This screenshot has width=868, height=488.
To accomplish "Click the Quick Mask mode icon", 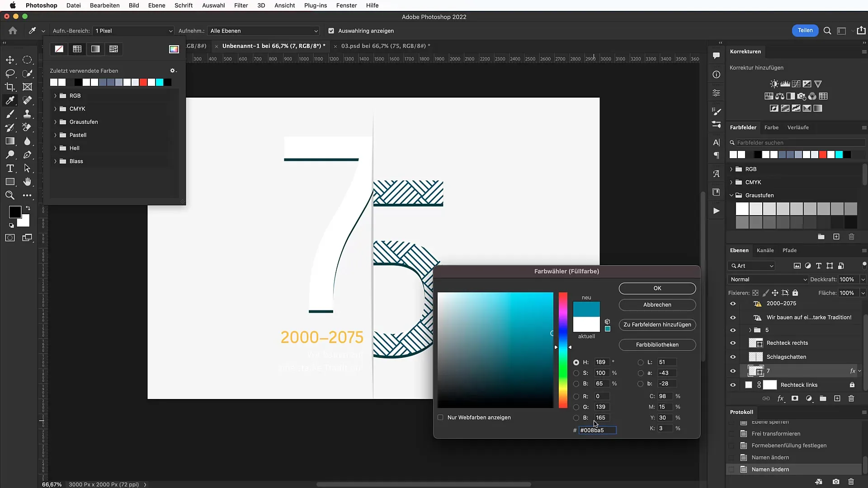I will 9,238.
